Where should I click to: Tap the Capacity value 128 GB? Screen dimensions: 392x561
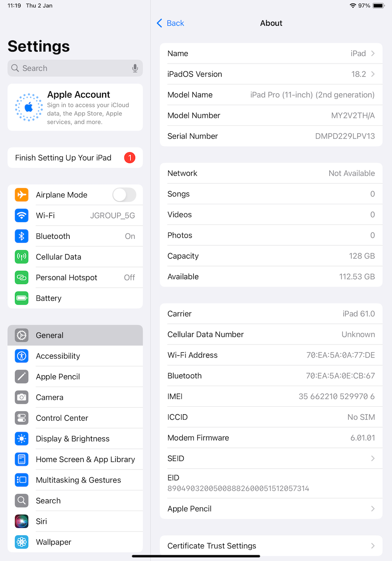pos(362,256)
